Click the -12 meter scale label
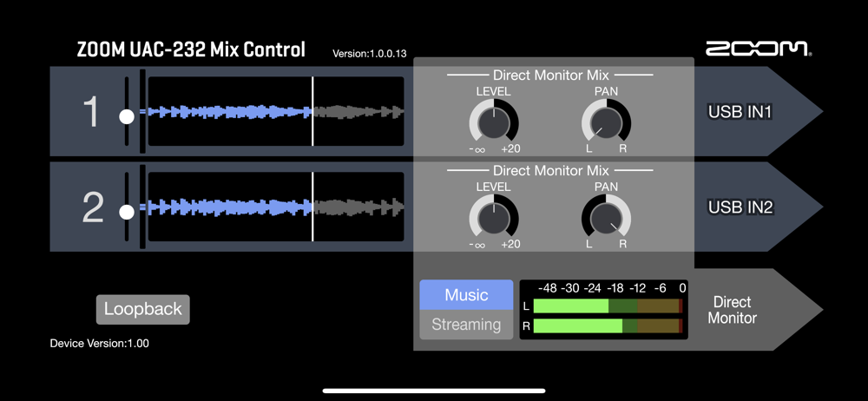This screenshot has width=868, height=401. coord(636,288)
